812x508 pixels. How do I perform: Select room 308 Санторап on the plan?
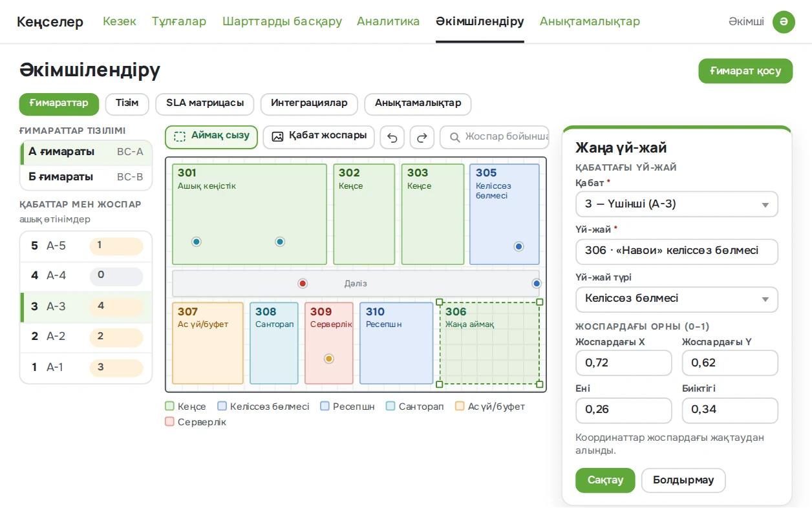pyautogui.click(x=274, y=343)
